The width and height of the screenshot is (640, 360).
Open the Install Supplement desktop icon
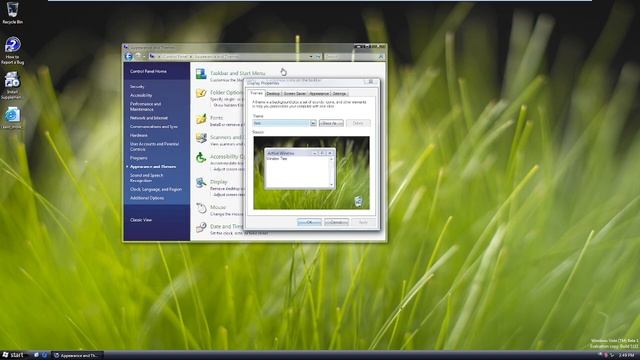(12, 86)
